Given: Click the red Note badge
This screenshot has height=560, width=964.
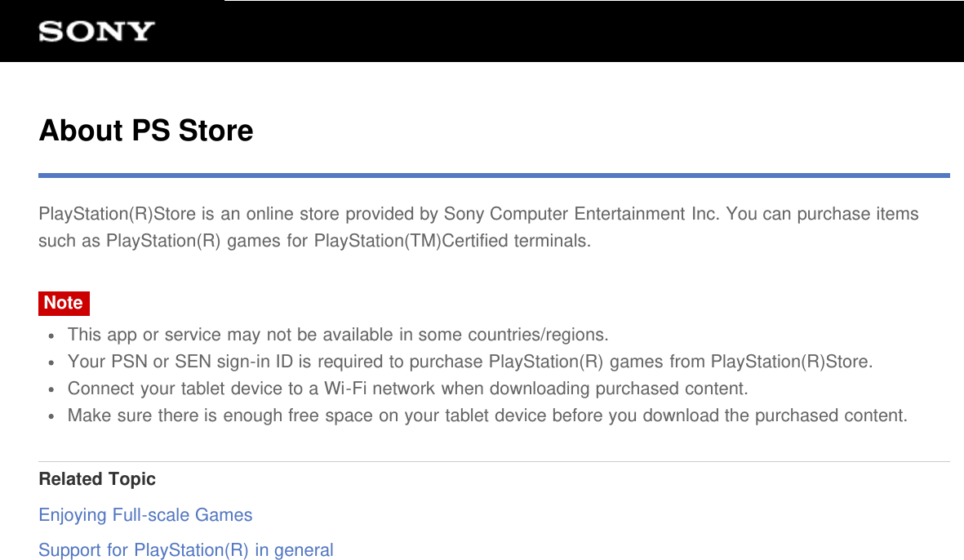Looking at the screenshot, I should tap(64, 303).
